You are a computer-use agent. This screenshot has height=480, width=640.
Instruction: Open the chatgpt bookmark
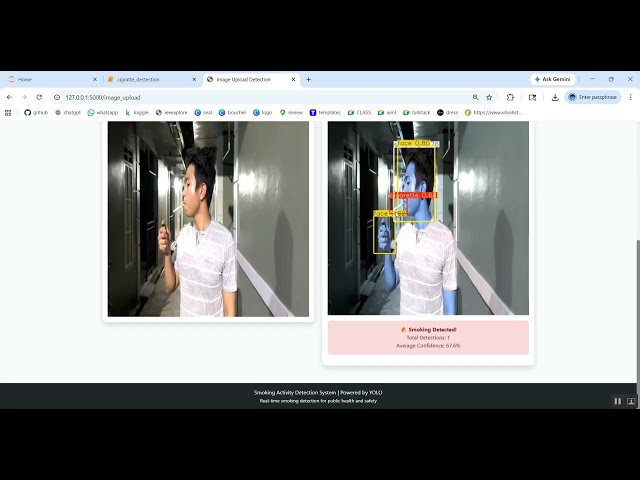click(x=68, y=113)
